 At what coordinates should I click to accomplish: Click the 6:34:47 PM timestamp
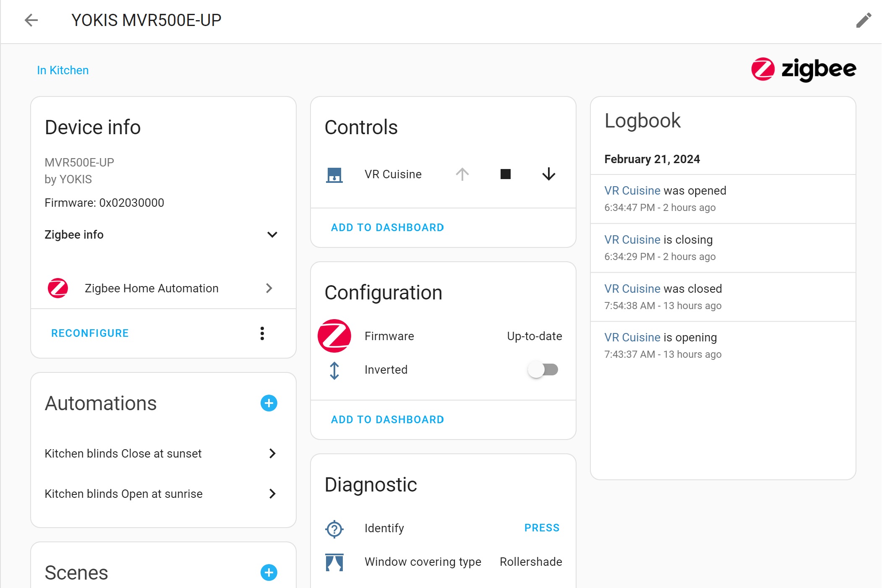click(x=629, y=208)
